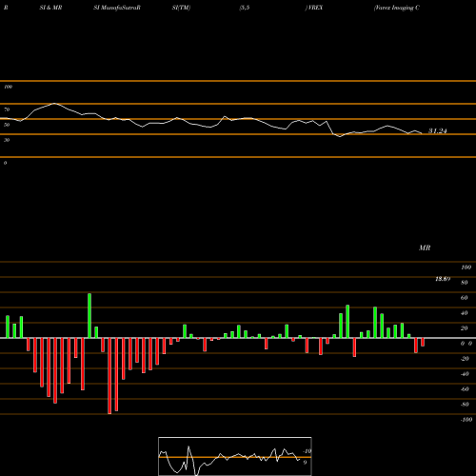Click the 'SI(TM)' header label
Image resolution: width=476 pixels, height=476 pixels.
pyautogui.click(x=181, y=8)
